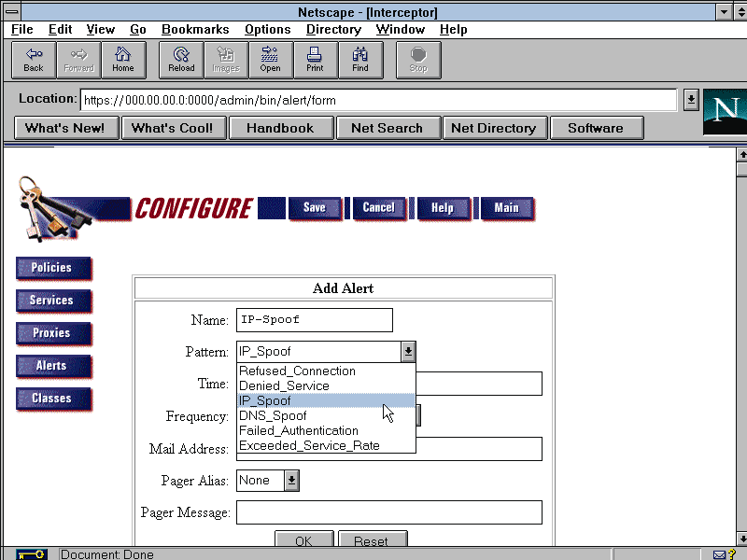Click the Open location toolbar icon
The width and height of the screenshot is (747, 560).
(x=270, y=60)
